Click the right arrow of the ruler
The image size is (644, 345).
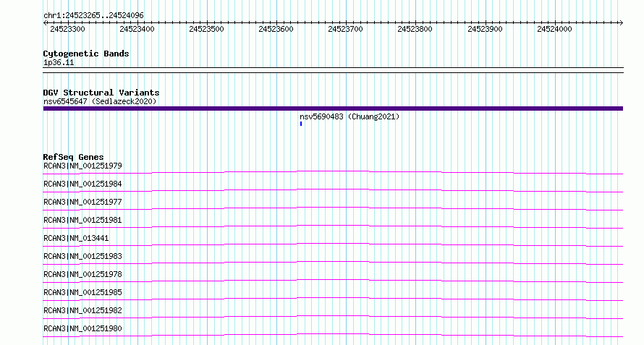621,23
